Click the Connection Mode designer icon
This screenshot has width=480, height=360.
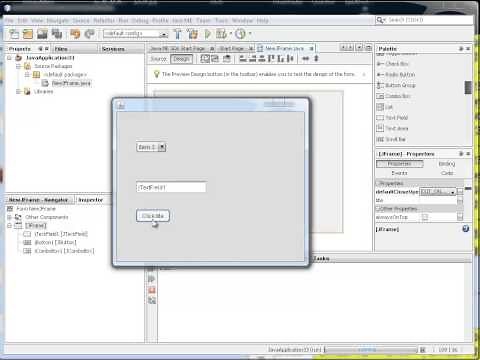point(215,59)
